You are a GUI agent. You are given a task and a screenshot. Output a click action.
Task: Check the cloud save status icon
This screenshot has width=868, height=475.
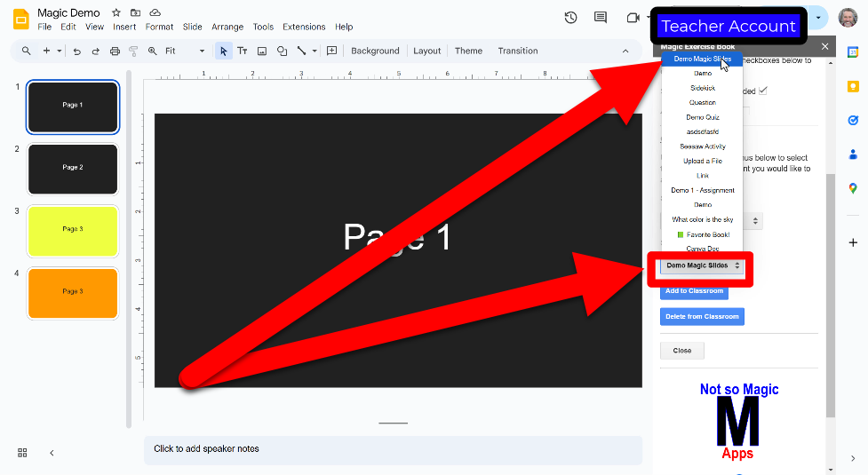tap(155, 12)
